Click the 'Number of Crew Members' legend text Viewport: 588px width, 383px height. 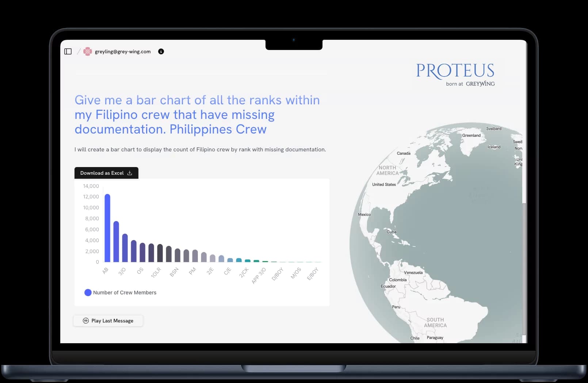125,293
